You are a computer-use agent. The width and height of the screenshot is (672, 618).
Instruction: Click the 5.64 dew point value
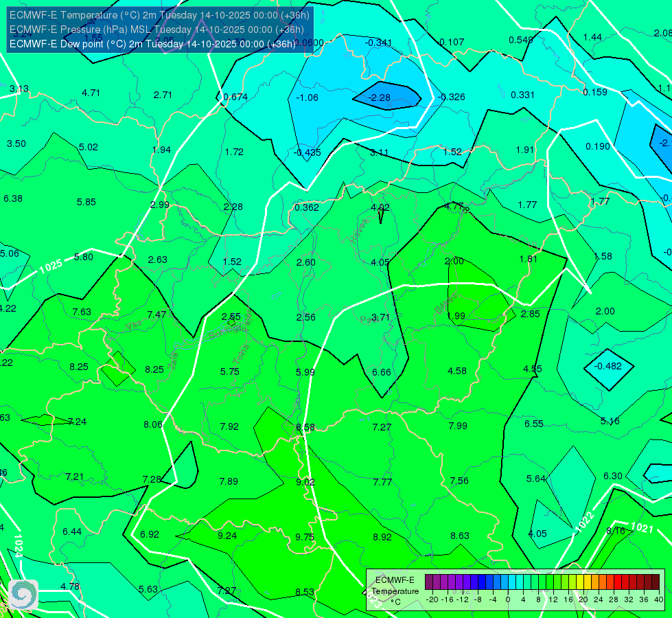point(535,479)
